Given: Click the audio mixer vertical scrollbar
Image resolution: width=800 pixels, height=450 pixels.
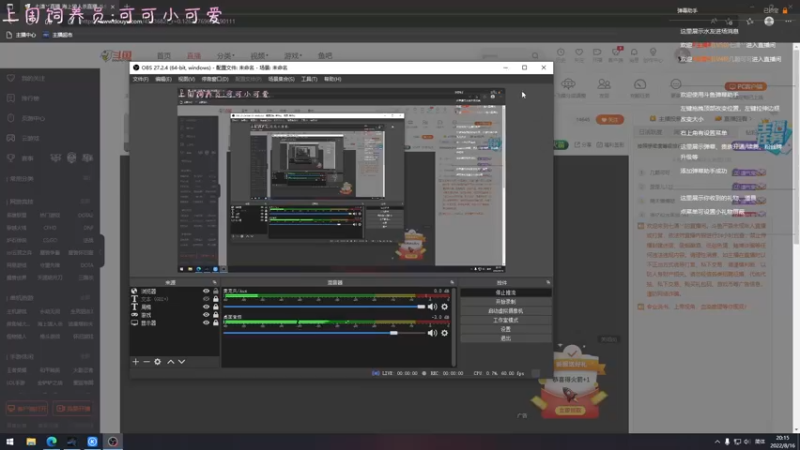Looking at the screenshot, I should click(454, 327).
